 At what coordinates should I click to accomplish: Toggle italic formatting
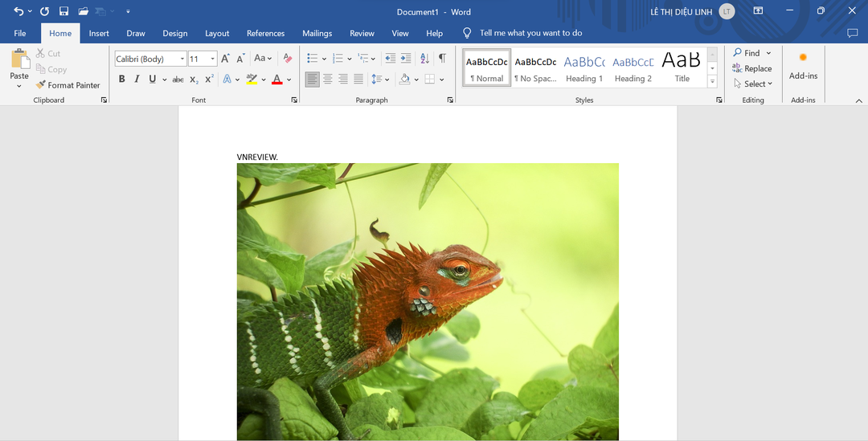(x=137, y=80)
